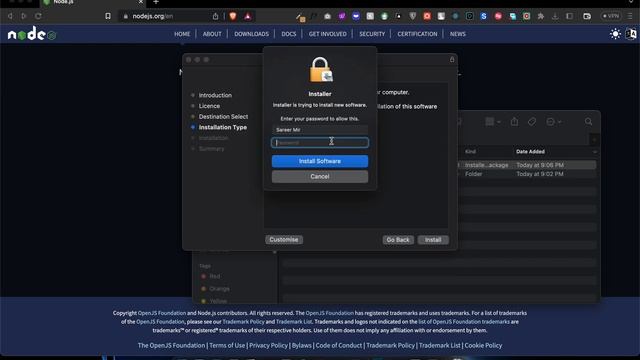The height and width of the screenshot is (360, 640).
Task: Select the Installation Type step
Action: click(222, 127)
